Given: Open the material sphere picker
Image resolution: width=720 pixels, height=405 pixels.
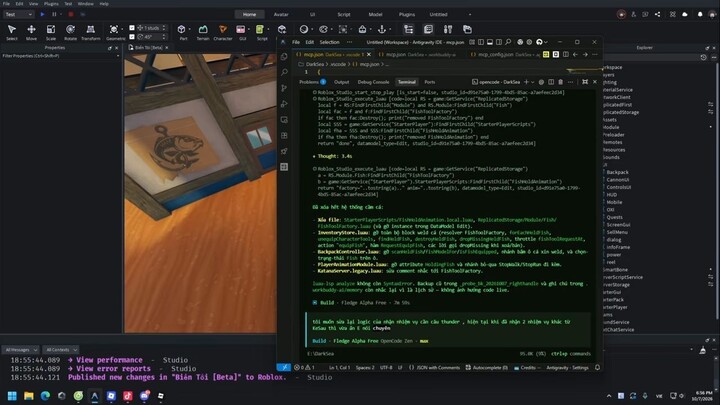Looking at the screenshot, I should [304, 29].
